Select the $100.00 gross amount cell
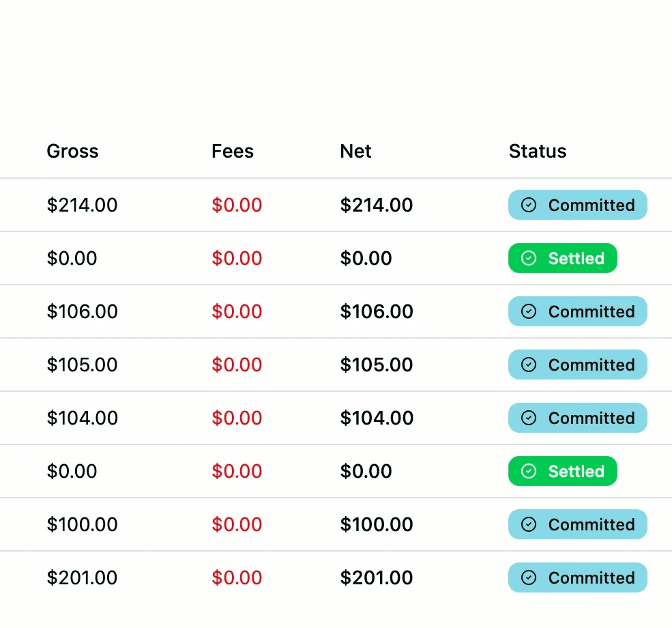This screenshot has width=672, height=628. (x=83, y=525)
